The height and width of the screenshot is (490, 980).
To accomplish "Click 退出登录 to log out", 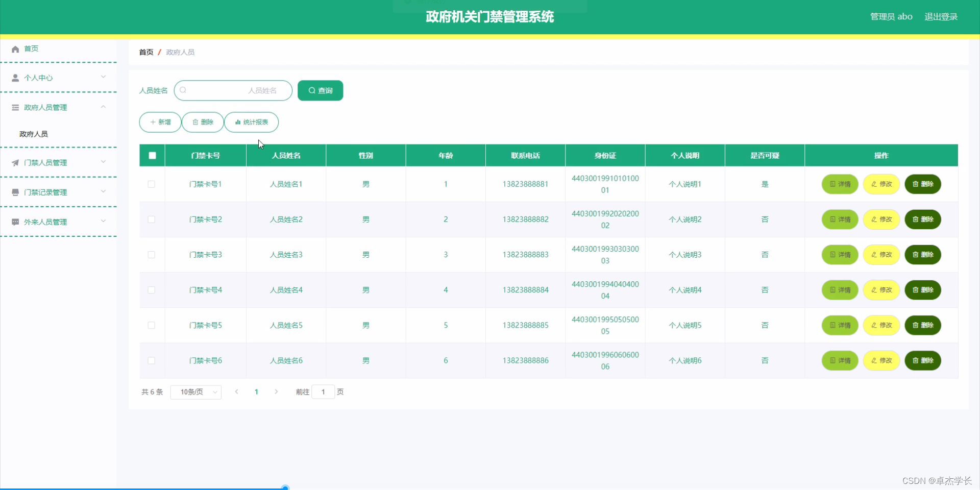I will tap(941, 16).
